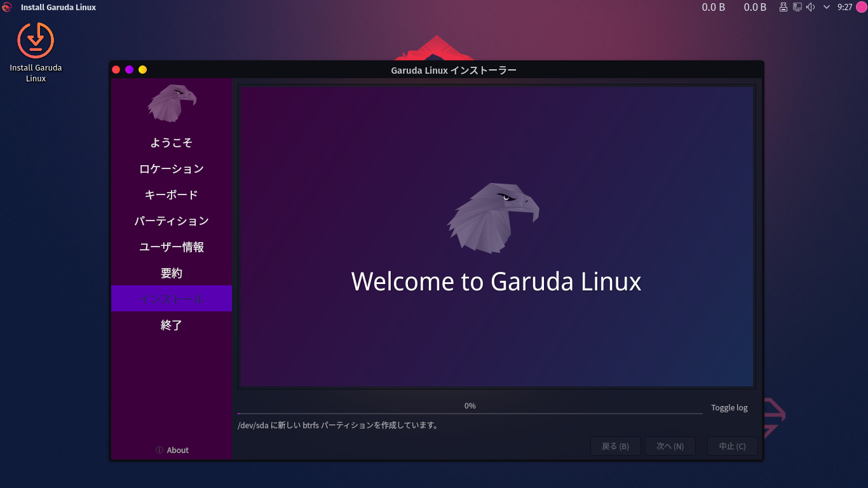Click the btrfs partition status message
The image size is (868, 488).
(x=338, y=425)
